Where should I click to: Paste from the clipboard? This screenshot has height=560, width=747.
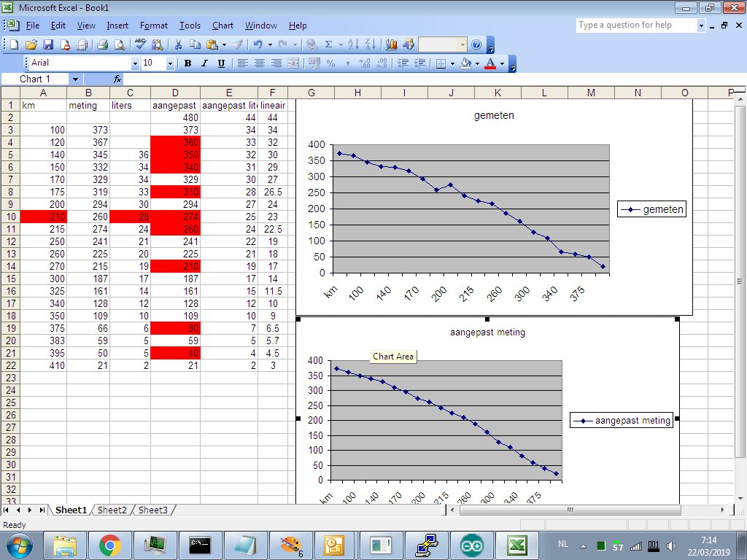pos(212,44)
